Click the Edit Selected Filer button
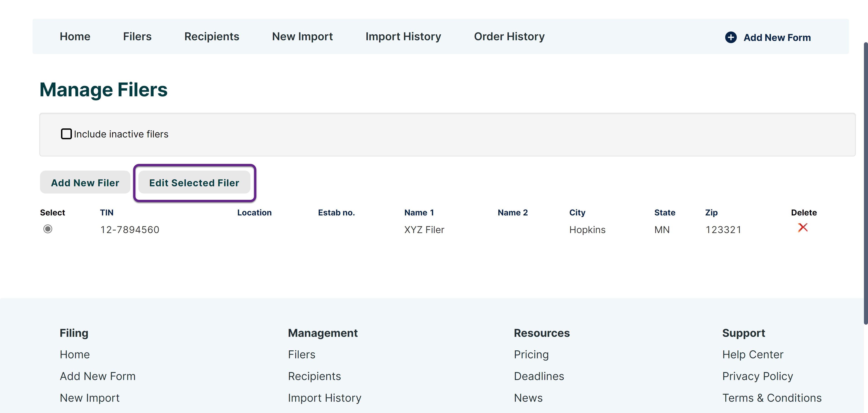Screen dimensions: 868x413 point(194,183)
